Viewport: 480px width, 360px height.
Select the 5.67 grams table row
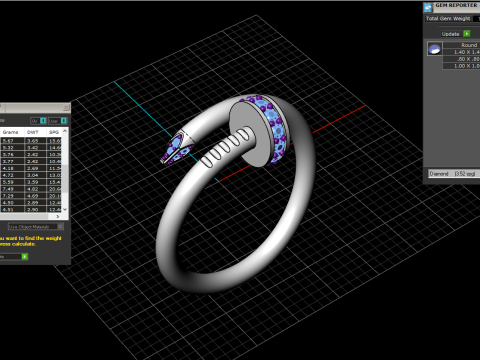[31, 141]
